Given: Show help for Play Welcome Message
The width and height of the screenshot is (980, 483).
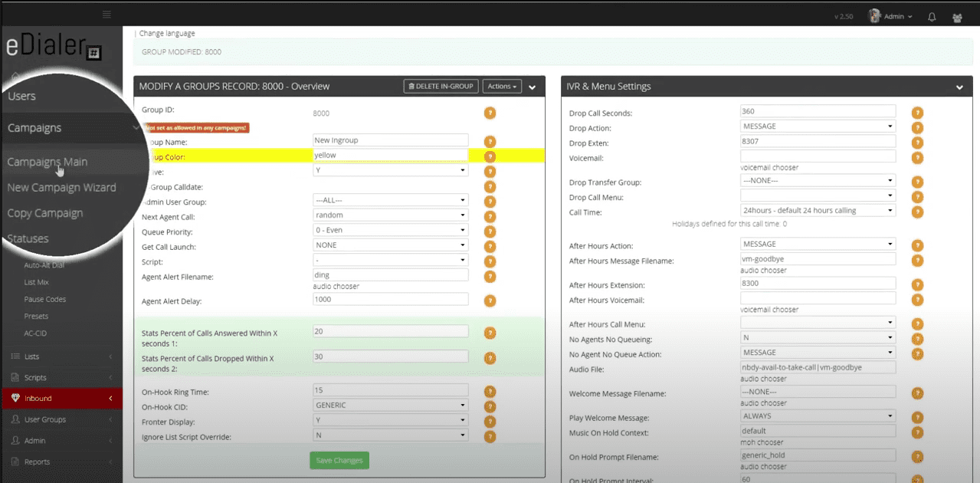Looking at the screenshot, I should tap(917, 418).
